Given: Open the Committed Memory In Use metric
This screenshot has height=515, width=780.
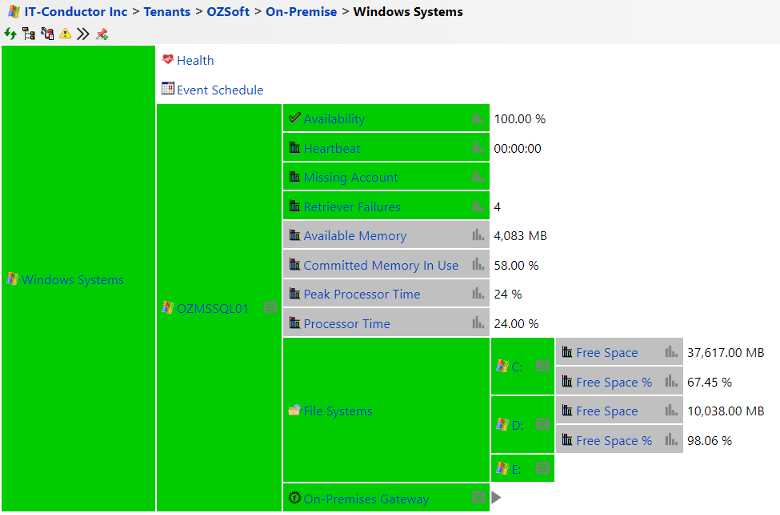Looking at the screenshot, I should 381,265.
